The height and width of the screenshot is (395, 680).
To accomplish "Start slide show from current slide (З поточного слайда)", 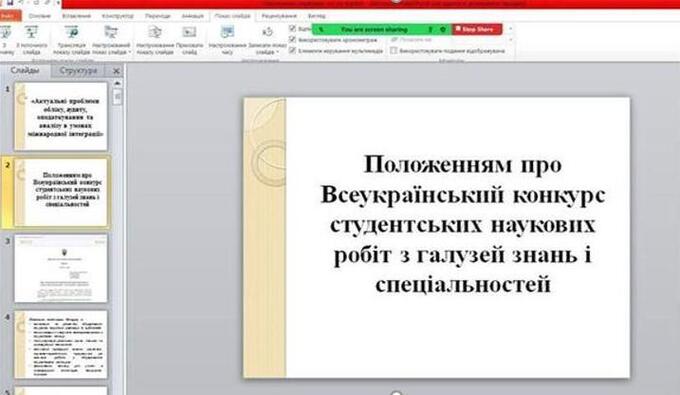I will pos(31,40).
